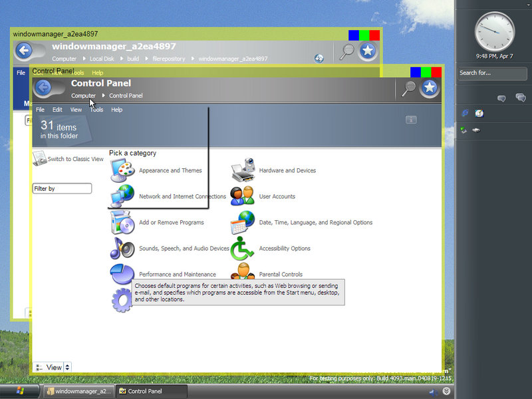Click single speech bubble icon in sidebar
Screen dimensions: 532x399
tap(501, 98)
